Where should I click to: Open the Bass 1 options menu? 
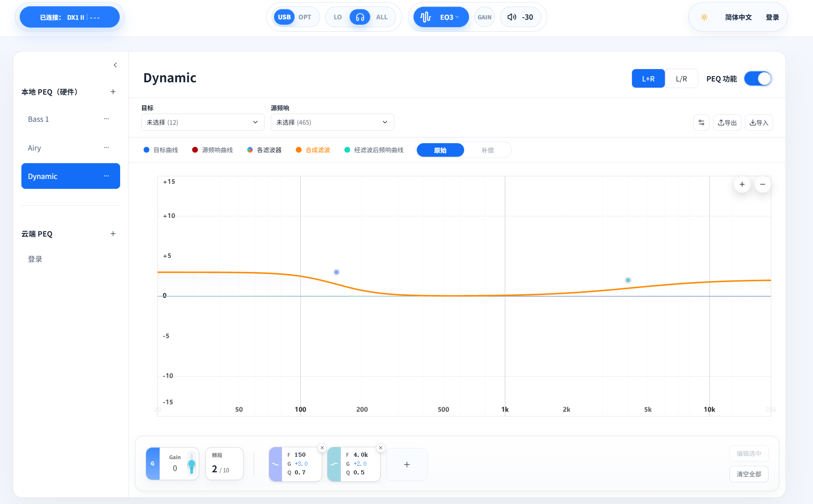click(106, 119)
